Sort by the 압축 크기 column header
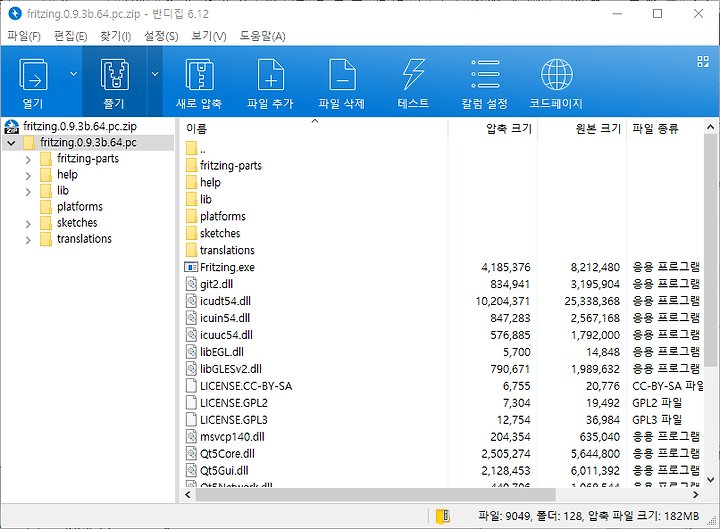 [493, 129]
